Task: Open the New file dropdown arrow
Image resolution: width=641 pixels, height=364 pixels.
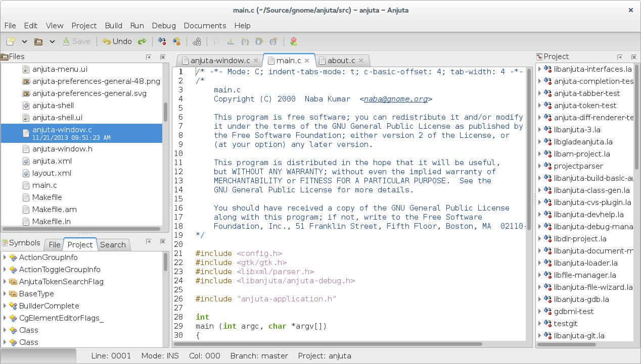Action: 24,41
